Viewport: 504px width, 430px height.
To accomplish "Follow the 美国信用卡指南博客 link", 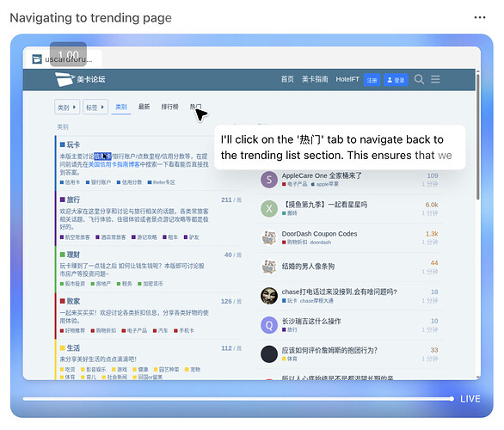I will click(x=114, y=164).
